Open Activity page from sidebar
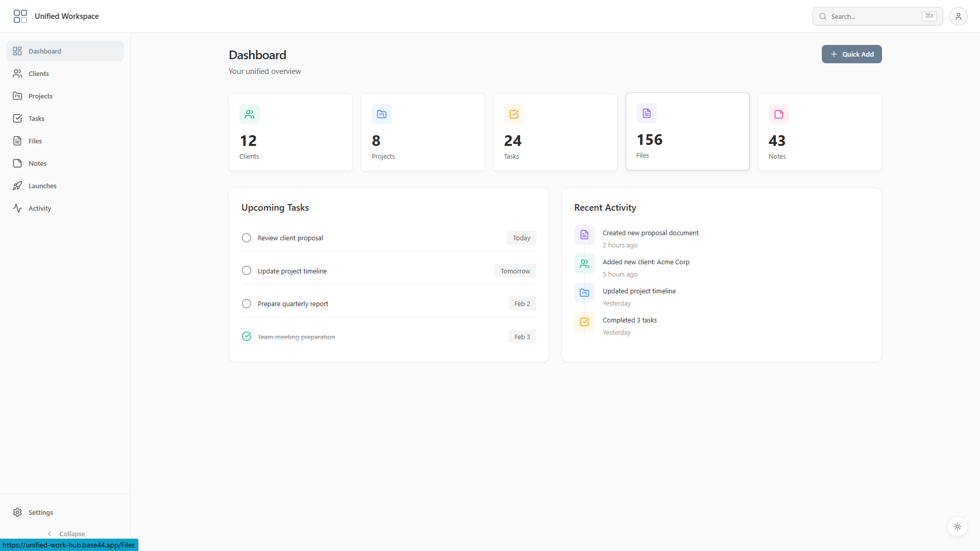Image resolution: width=980 pixels, height=551 pixels. tap(65, 208)
